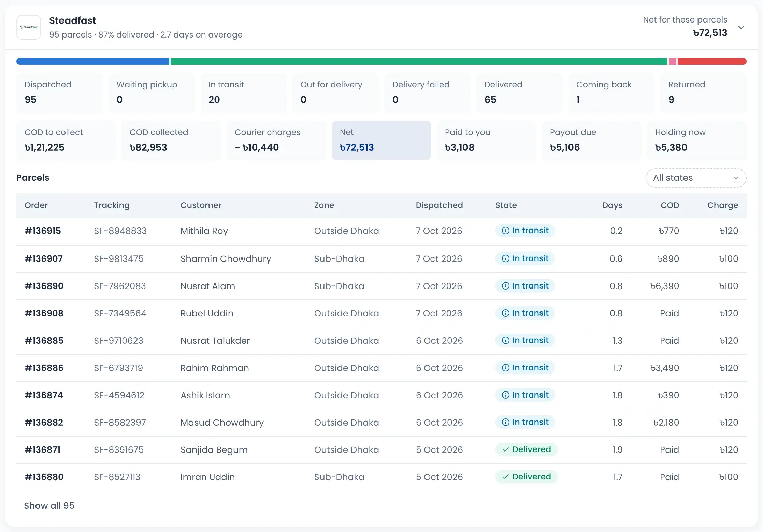The image size is (763, 532).
Task: Click the In transit 20 status card
Action: (243, 92)
